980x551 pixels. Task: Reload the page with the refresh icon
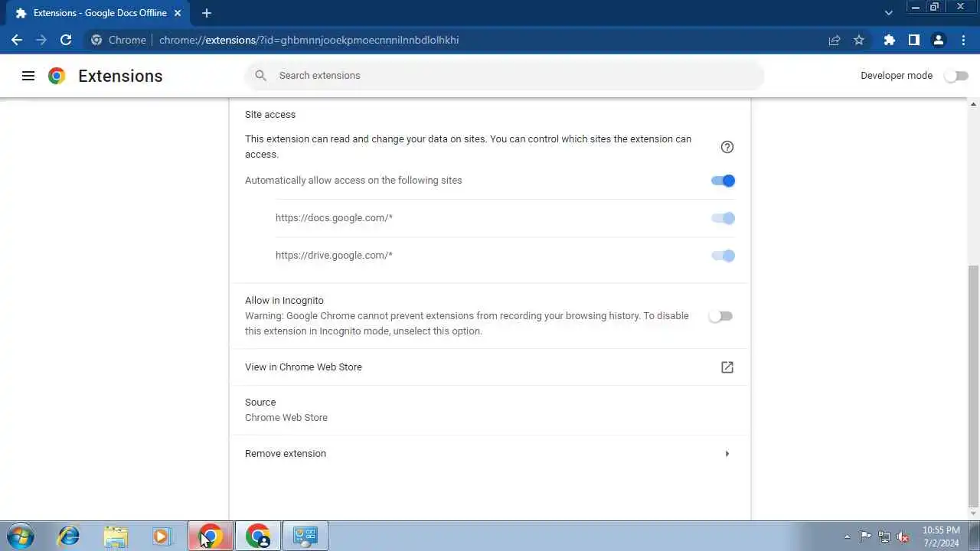coord(66,40)
